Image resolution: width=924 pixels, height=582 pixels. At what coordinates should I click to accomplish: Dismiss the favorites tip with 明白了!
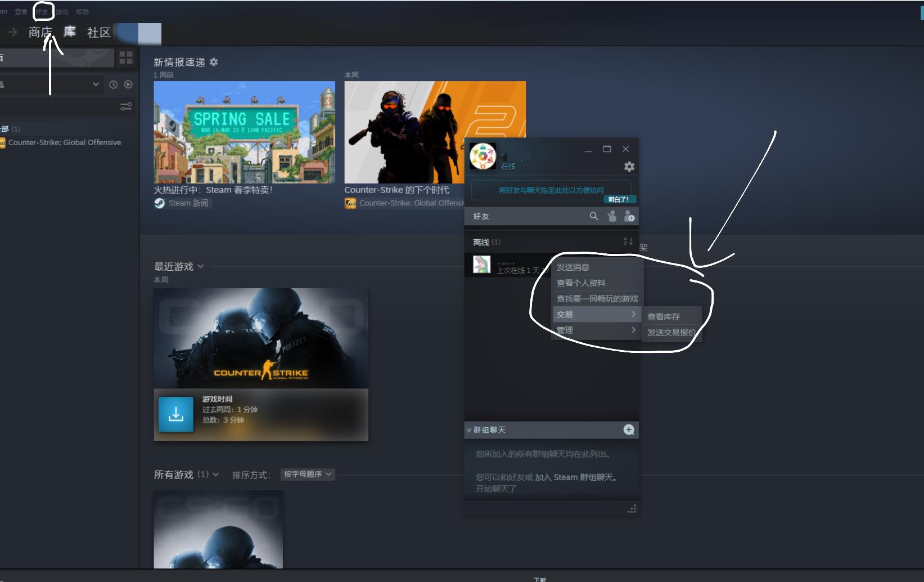pyautogui.click(x=619, y=199)
